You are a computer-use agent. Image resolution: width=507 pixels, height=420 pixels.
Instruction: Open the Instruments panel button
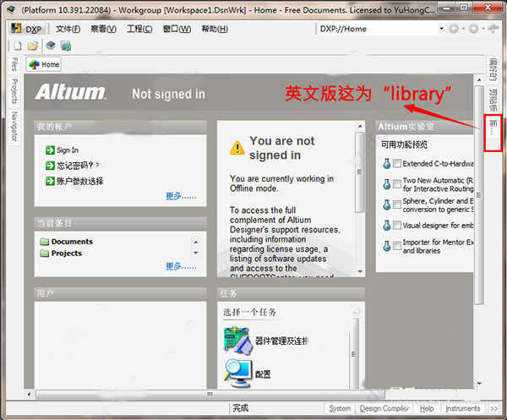[463, 408]
